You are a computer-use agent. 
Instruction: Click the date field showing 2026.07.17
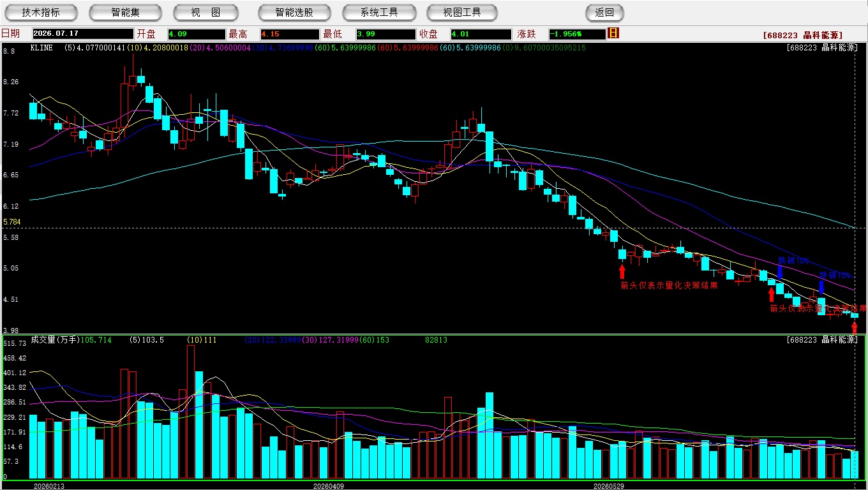click(x=83, y=34)
